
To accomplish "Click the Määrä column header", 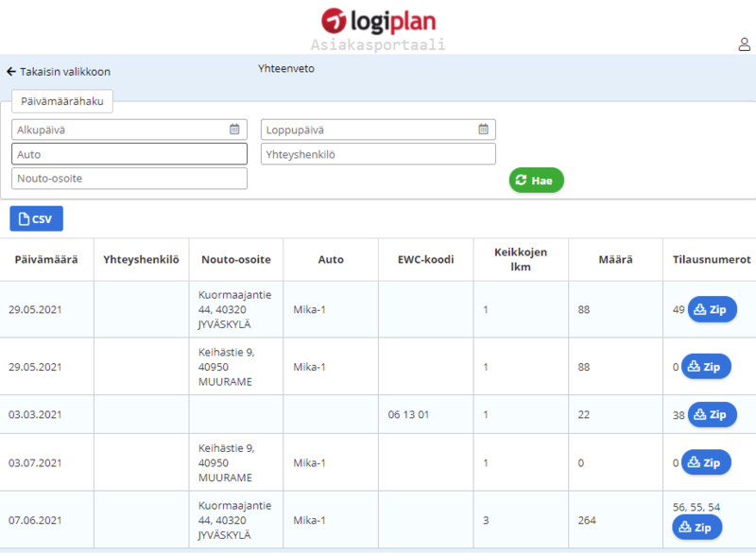I will (x=615, y=259).
